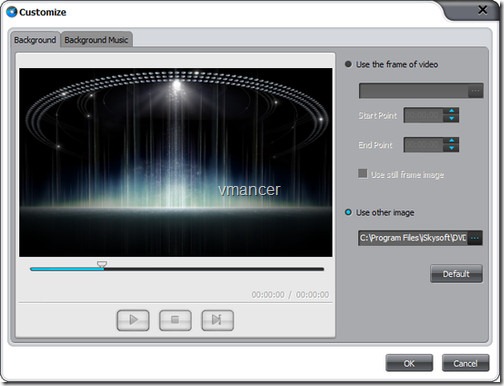Viewport: 504px width, 386px height.
Task: Click the Start Point time field
Action: (424, 115)
